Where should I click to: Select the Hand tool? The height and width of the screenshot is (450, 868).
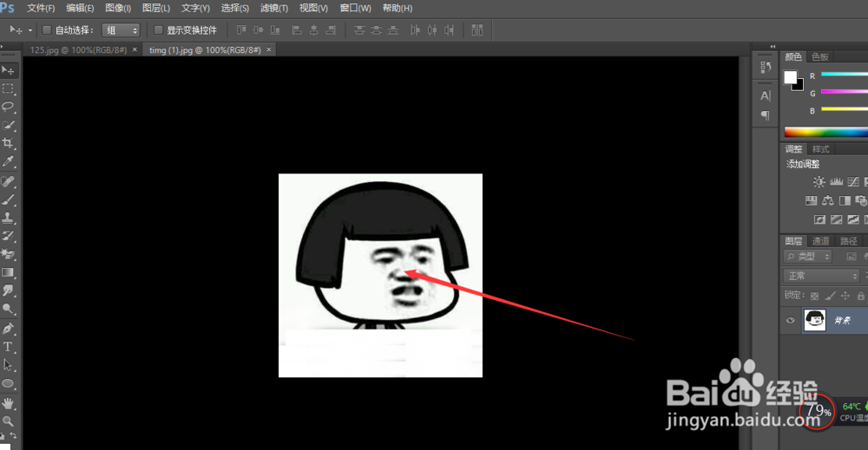tap(8, 403)
